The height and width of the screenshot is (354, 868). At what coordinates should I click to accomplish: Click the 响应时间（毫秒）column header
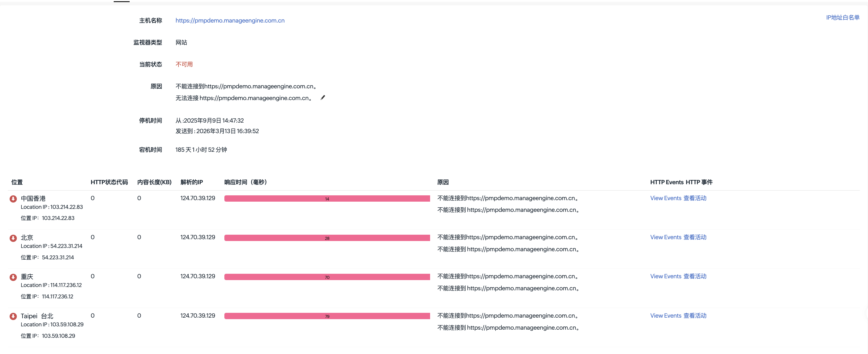(x=246, y=182)
